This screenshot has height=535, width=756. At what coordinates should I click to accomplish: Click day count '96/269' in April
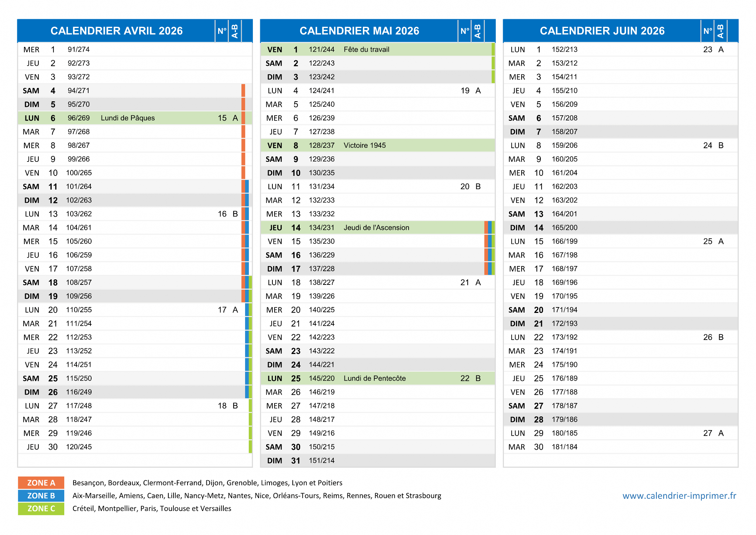click(x=79, y=118)
